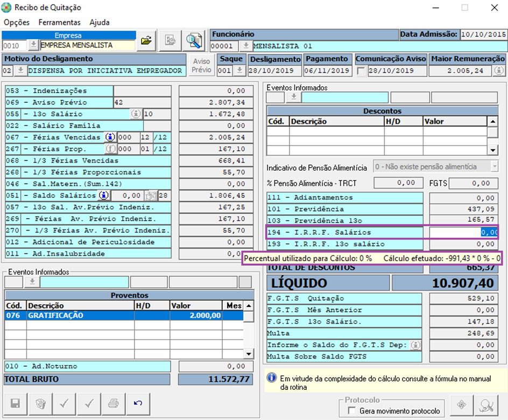Click the blue undo arrow icon

tap(138, 404)
